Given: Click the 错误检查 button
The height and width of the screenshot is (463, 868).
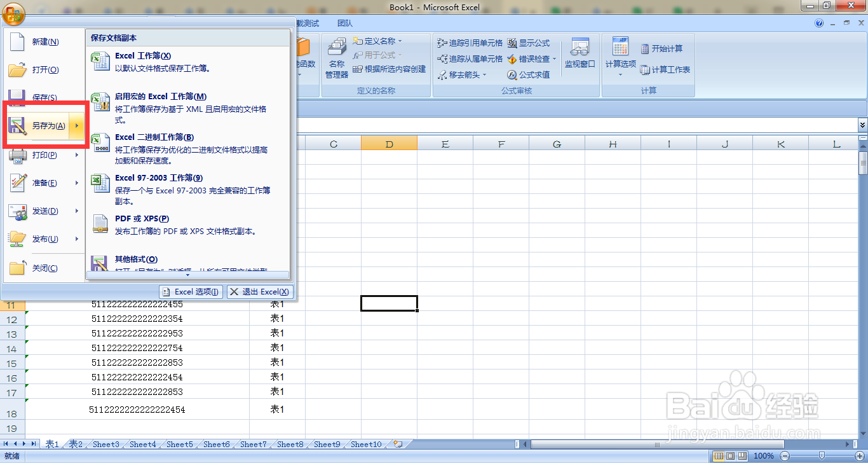Looking at the screenshot, I should [529, 59].
